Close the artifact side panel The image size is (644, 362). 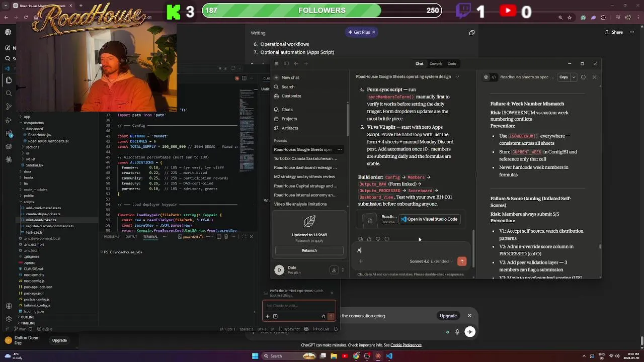point(594,77)
